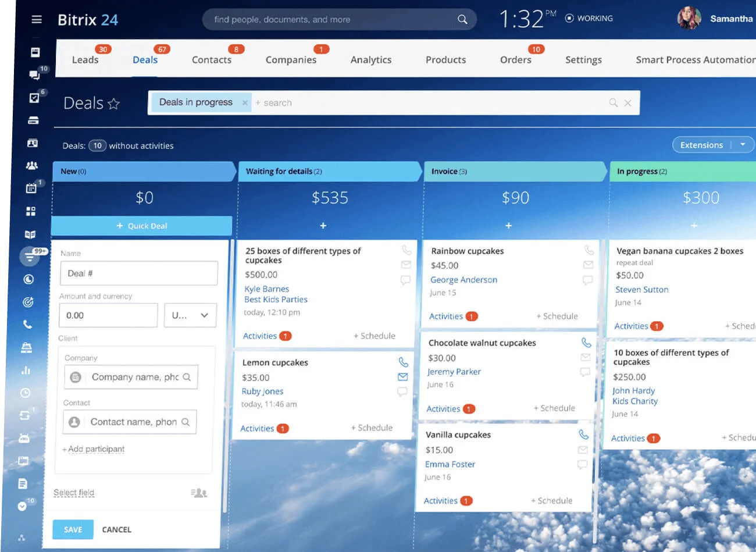Click the amount field showing 0.00
Viewport: 756px width, 552px height.
click(108, 315)
